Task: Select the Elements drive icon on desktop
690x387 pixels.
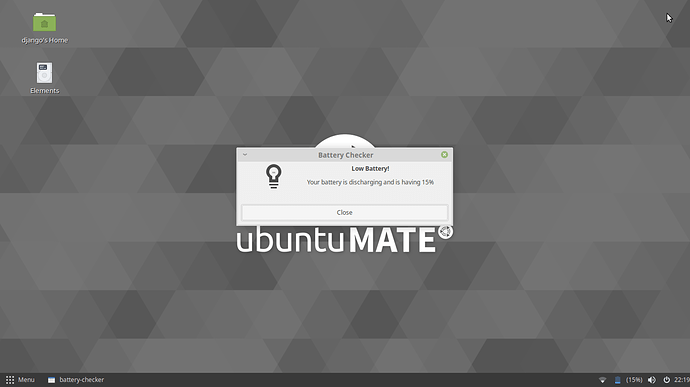Action: (44, 73)
